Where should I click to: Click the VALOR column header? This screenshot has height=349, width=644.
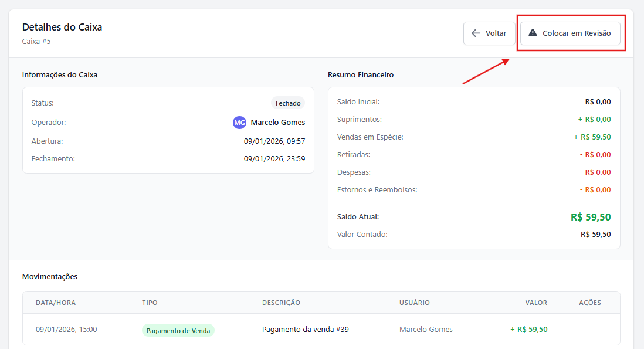(536, 303)
